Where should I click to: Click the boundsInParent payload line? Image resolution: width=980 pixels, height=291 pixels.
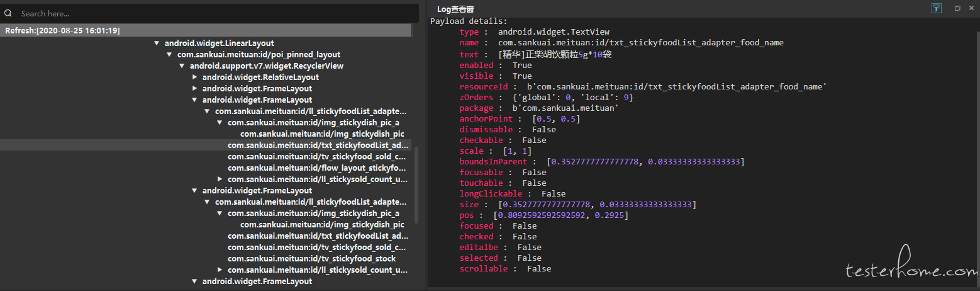click(602, 162)
